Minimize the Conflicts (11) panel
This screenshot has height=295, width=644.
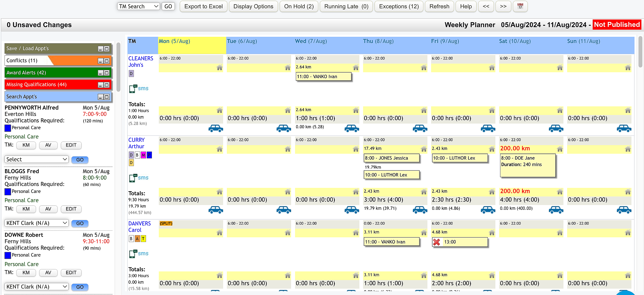(x=100, y=61)
